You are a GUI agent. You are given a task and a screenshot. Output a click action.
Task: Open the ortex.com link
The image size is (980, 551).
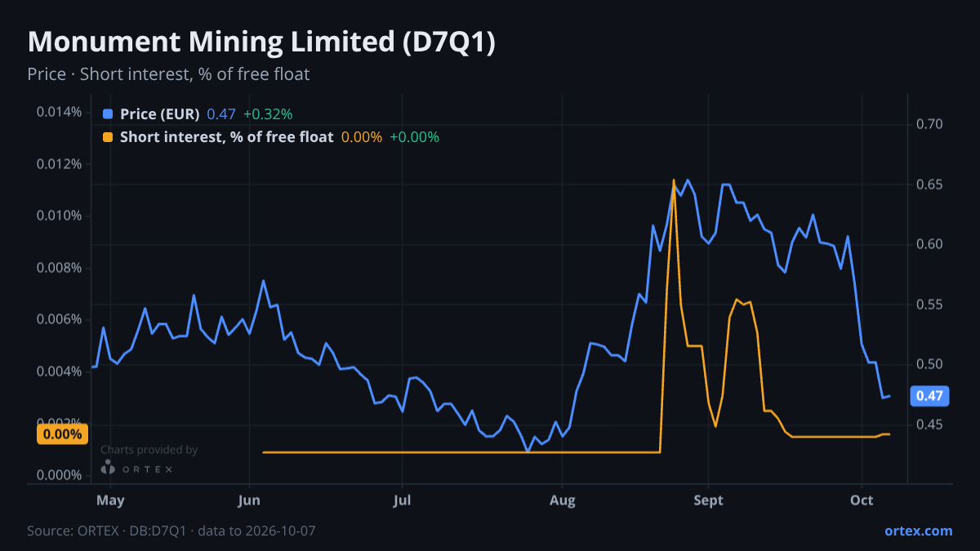(x=918, y=531)
